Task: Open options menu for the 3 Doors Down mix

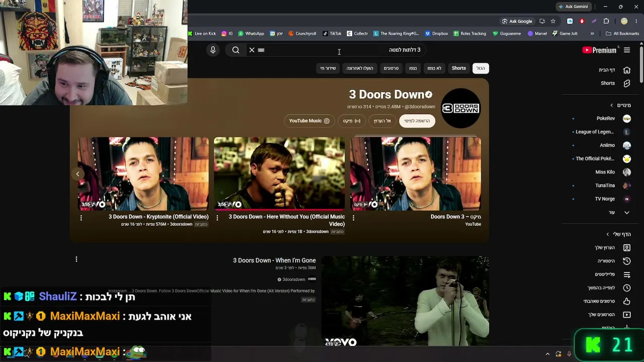Action: [353, 218]
